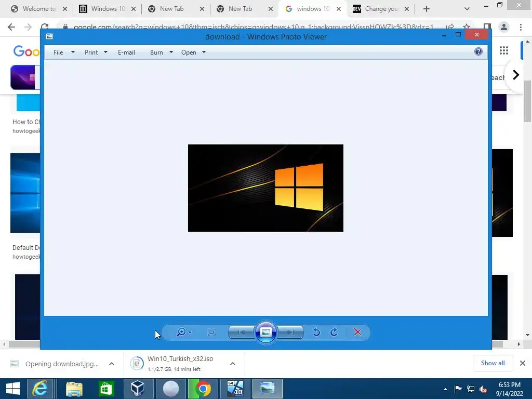The width and height of the screenshot is (532, 399).
Task: Open VirtualBox from taskbar
Action: (x=137, y=389)
